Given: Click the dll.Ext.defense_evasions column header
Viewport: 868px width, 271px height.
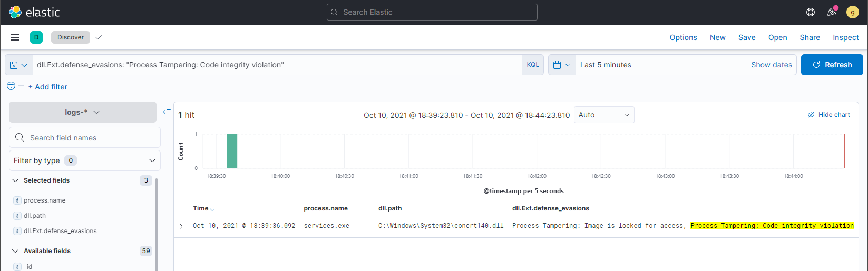Looking at the screenshot, I should click(x=551, y=208).
